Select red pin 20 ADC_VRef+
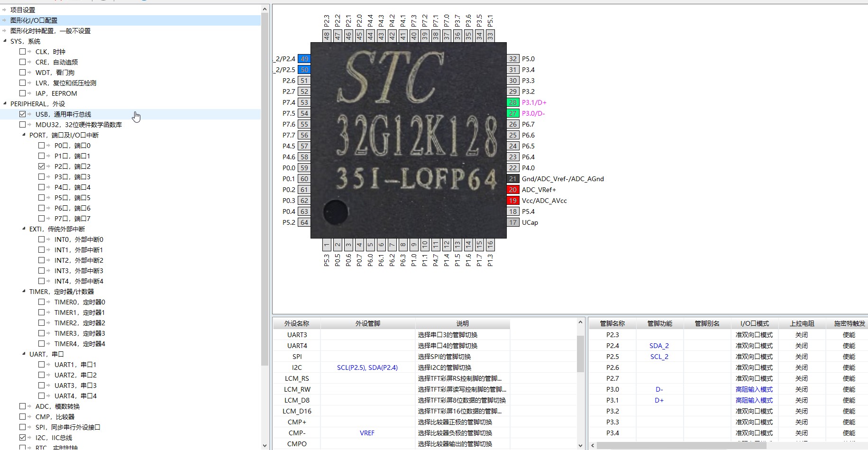 pyautogui.click(x=512, y=190)
